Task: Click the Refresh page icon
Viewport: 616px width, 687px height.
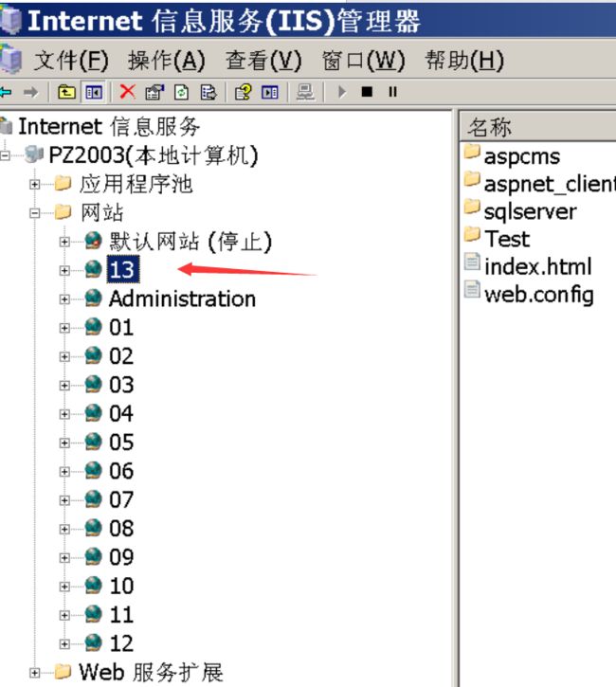Action: click(181, 93)
